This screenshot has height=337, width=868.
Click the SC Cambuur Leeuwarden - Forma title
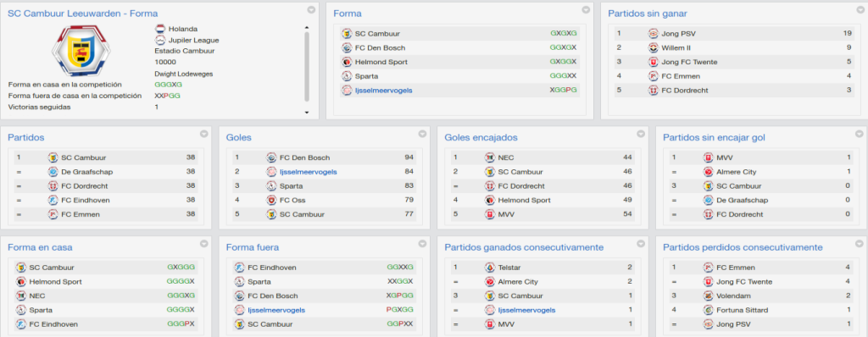82,14
